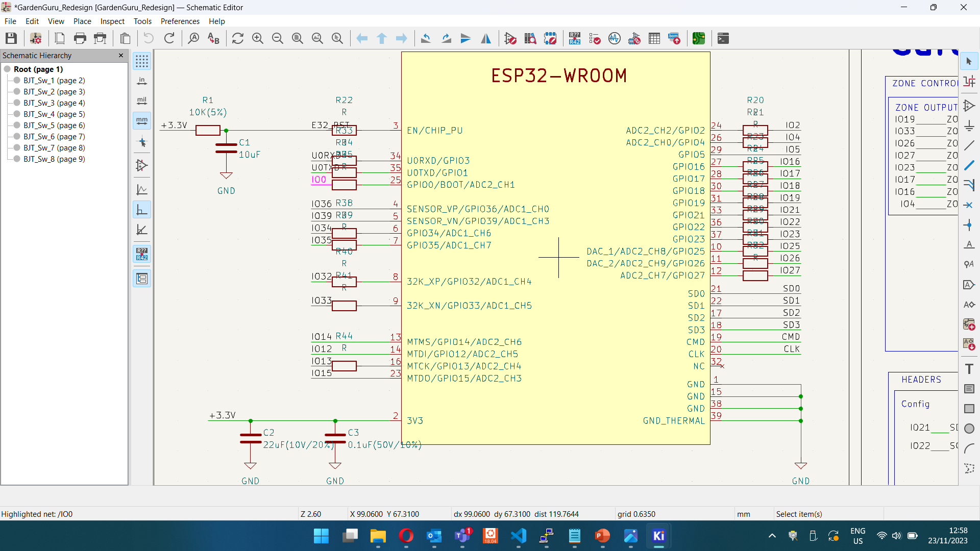Click the Print icon
Viewport: 980px width, 551px height.
[80, 38]
